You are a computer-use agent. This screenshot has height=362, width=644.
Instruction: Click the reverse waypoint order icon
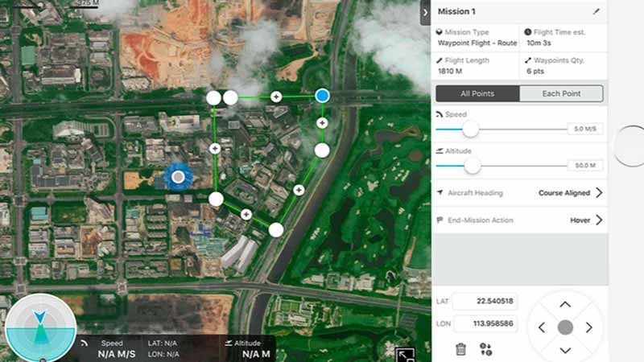485,349
